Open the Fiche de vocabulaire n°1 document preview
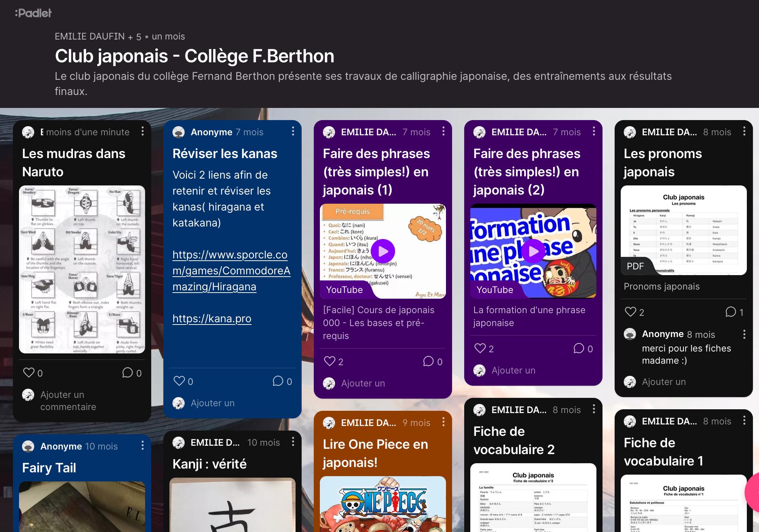 [x=684, y=503]
